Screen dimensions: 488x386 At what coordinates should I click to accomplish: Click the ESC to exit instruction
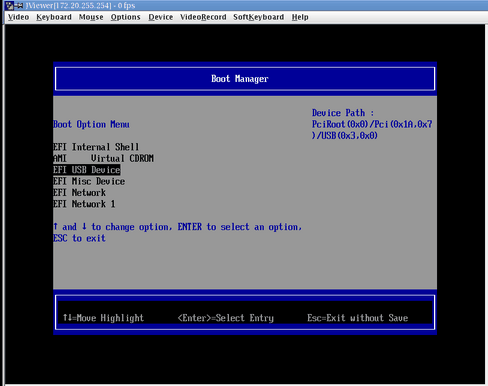pos(79,238)
